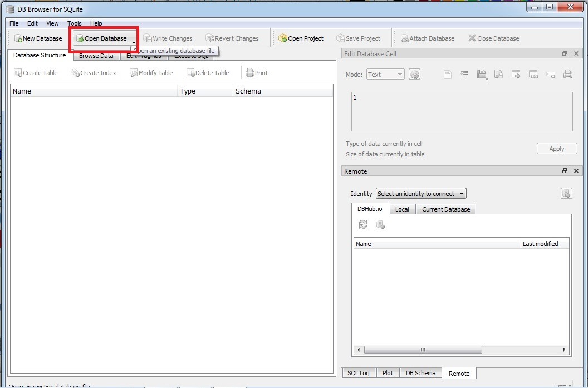Click the print icon in cell editor
Image resolution: width=588 pixels, height=388 pixels.
[568, 74]
